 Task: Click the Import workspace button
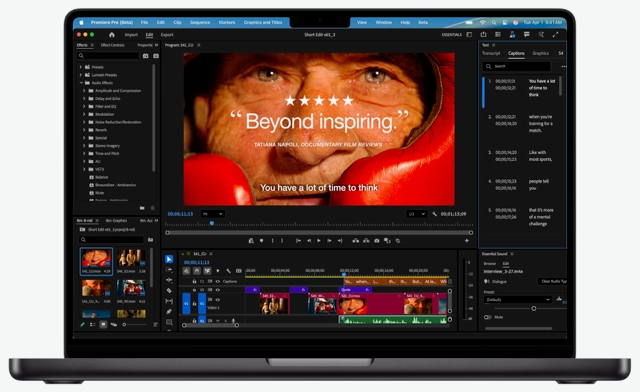[131, 35]
